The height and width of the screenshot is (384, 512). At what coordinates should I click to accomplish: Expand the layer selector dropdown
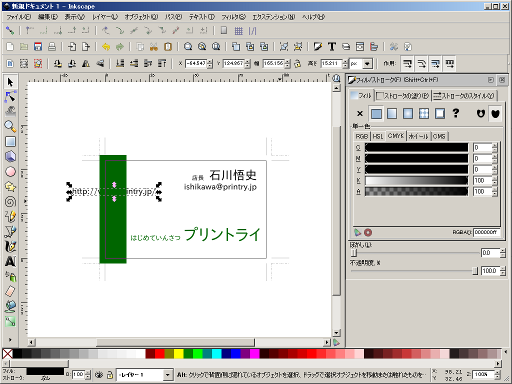(168, 375)
